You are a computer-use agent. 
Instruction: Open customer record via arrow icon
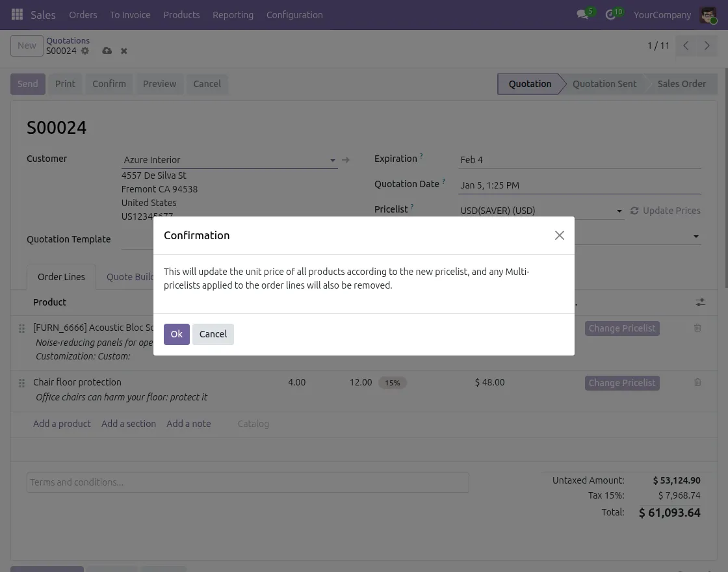pos(345,160)
